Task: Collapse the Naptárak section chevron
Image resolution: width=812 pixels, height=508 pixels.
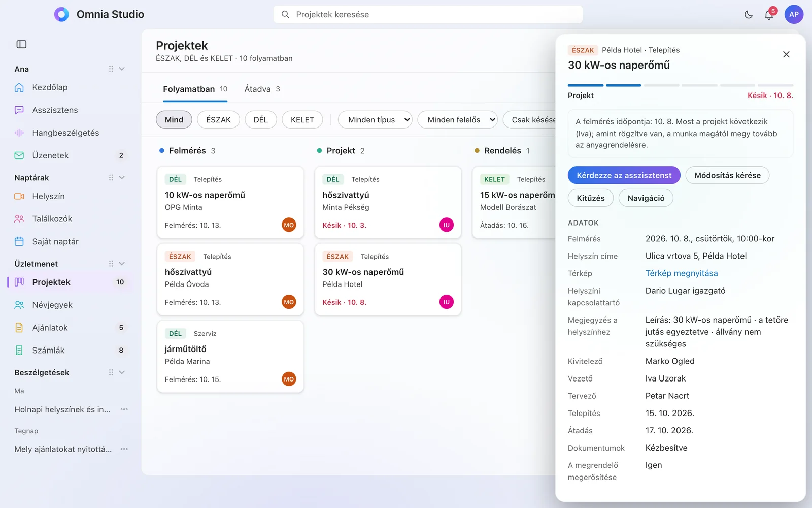Action: (122, 177)
